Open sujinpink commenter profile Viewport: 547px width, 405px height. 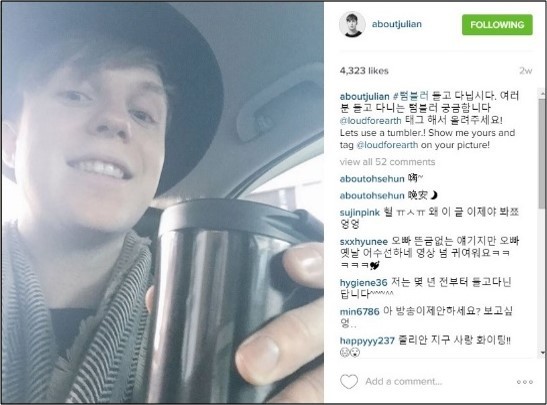360,212
